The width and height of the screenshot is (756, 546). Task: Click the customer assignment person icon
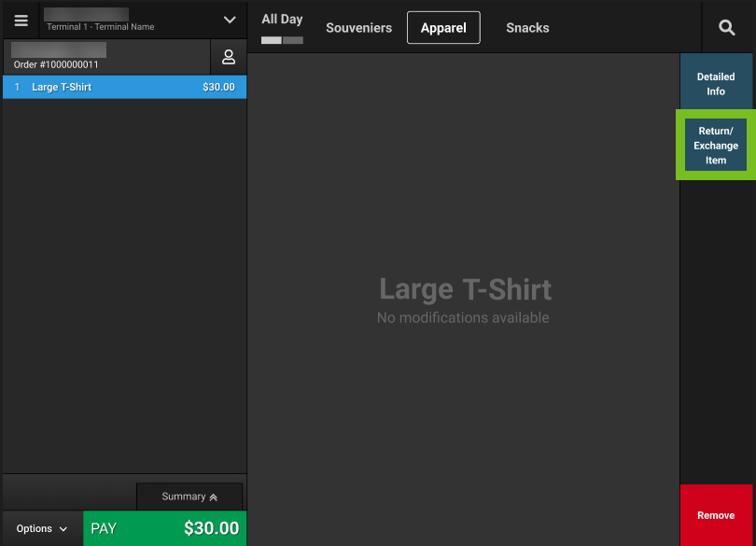(228, 57)
